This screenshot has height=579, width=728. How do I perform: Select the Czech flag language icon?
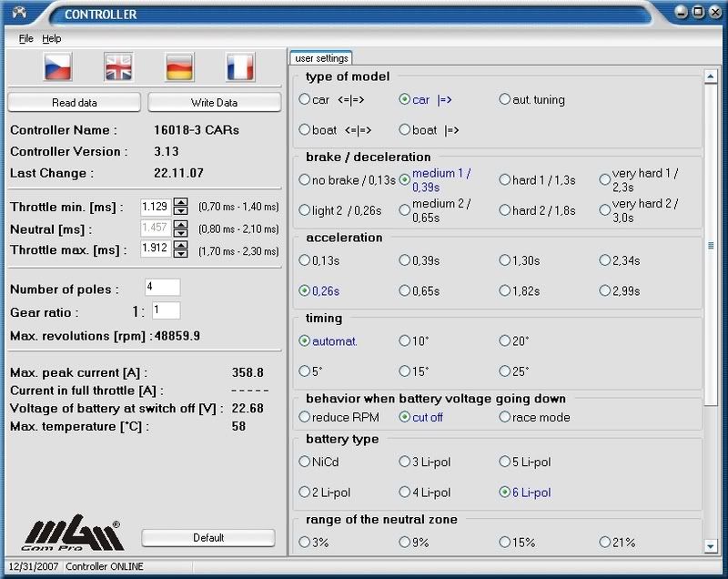58,66
